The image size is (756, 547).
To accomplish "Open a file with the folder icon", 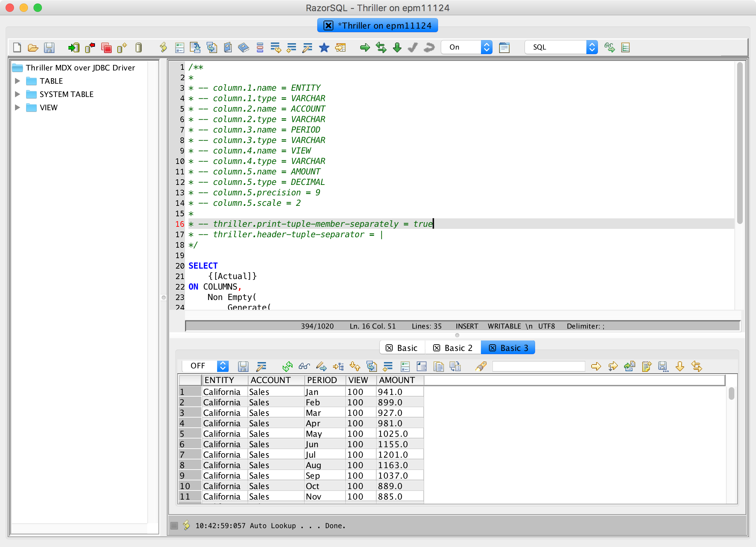I will (33, 47).
